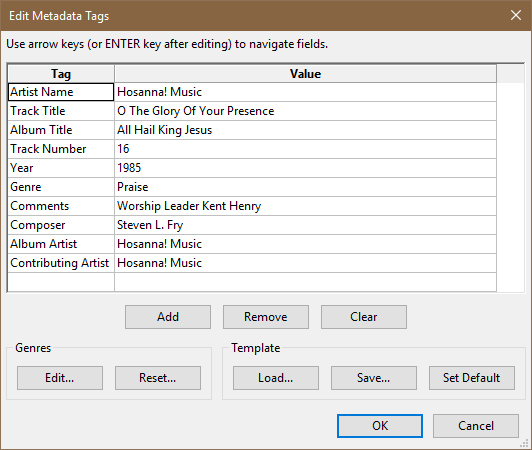Image resolution: width=532 pixels, height=450 pixels.
Task: Open the Genres Edit... dialog
Action: 60,378
